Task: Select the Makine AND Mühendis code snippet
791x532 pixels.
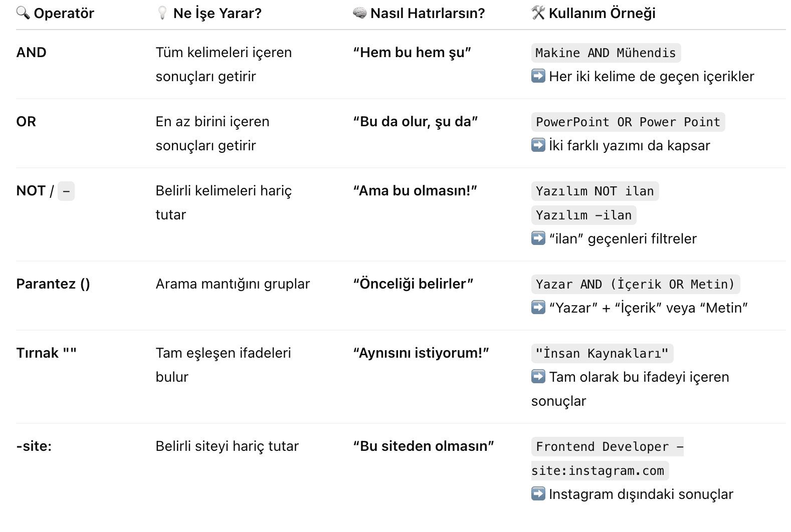Action: coord(606,53)
